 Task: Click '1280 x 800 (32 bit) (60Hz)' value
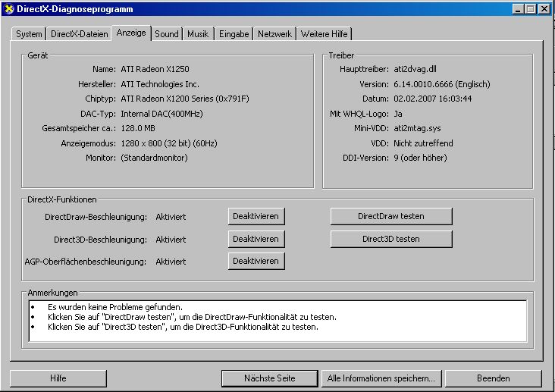click(169, 143)
